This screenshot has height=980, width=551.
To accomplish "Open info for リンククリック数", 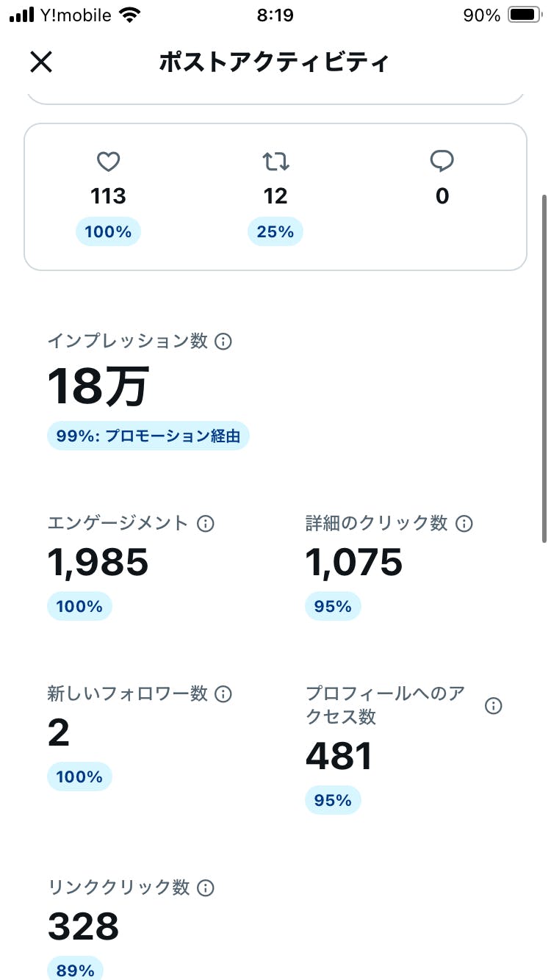I will pyautogui.click(x=206, y=888).
